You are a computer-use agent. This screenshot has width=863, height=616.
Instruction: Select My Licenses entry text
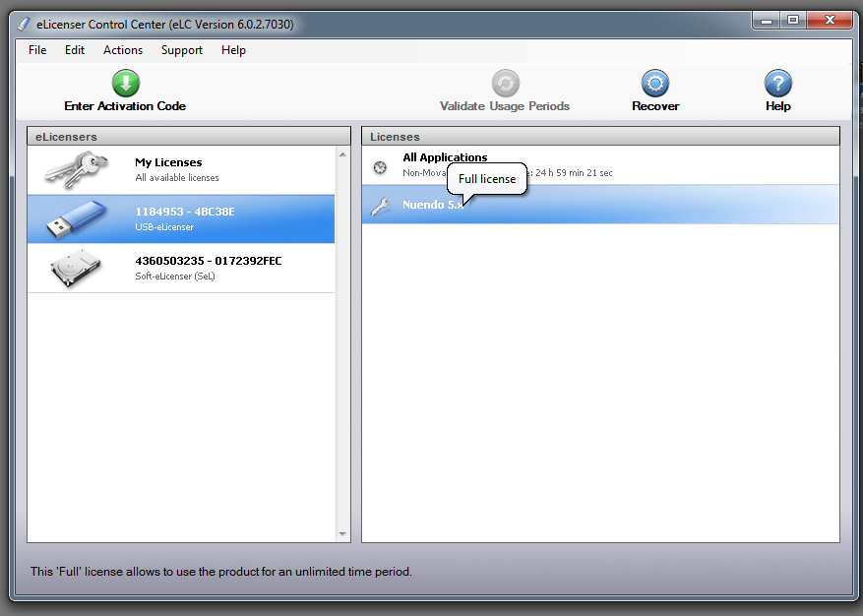(168, 162)
